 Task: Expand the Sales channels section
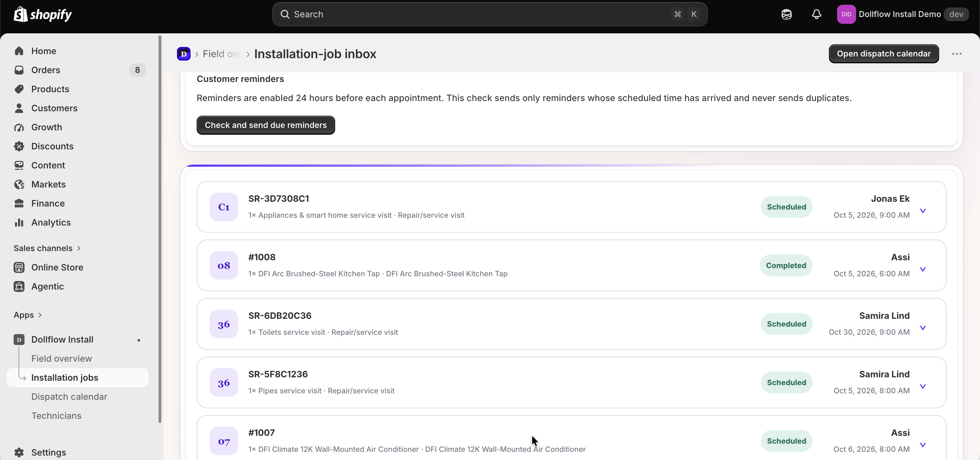tap(47, 248)
